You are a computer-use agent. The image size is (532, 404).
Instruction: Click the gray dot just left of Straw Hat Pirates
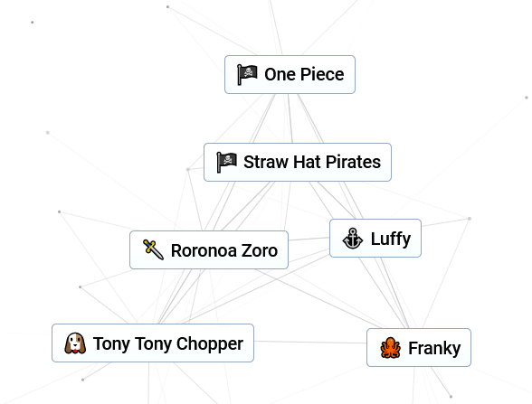(188, 169)
